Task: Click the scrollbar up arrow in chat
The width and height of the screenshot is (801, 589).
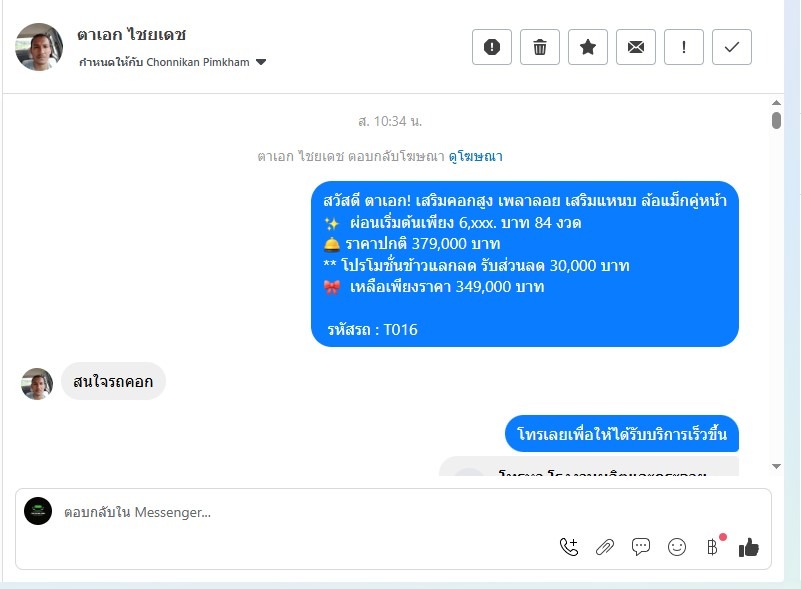Action: 776,103
